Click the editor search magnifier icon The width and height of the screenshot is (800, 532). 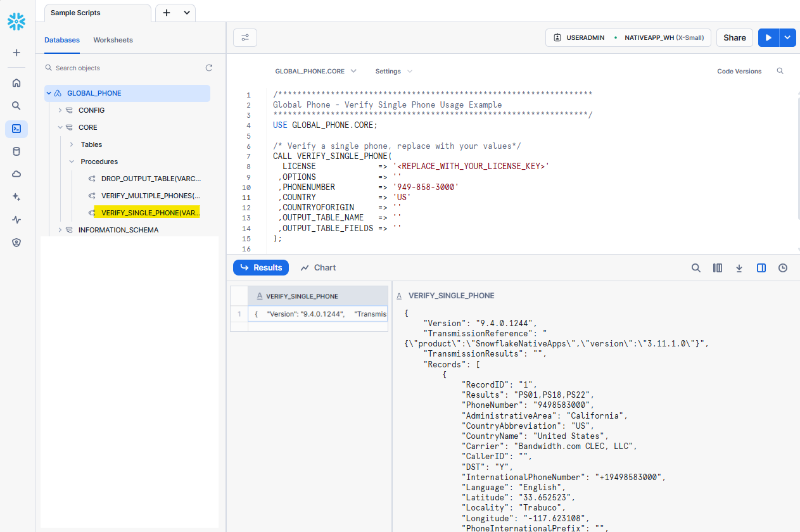pyautogui.click(x=780, y=71)
